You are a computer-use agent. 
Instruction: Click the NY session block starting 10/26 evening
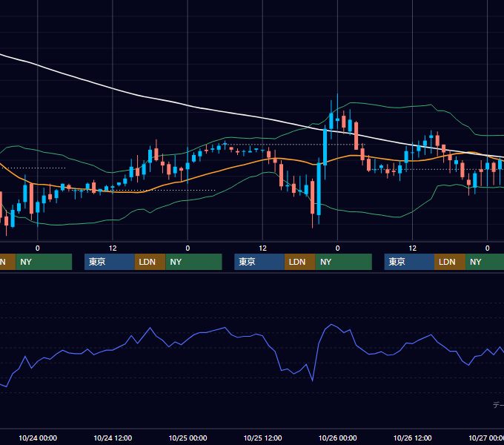[485, 262]
